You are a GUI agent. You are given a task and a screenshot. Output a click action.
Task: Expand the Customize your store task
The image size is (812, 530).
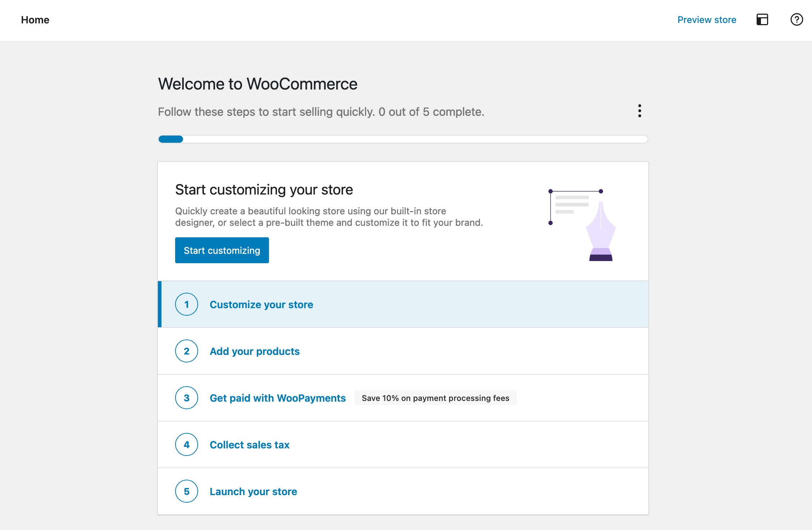tap(261, 304)
